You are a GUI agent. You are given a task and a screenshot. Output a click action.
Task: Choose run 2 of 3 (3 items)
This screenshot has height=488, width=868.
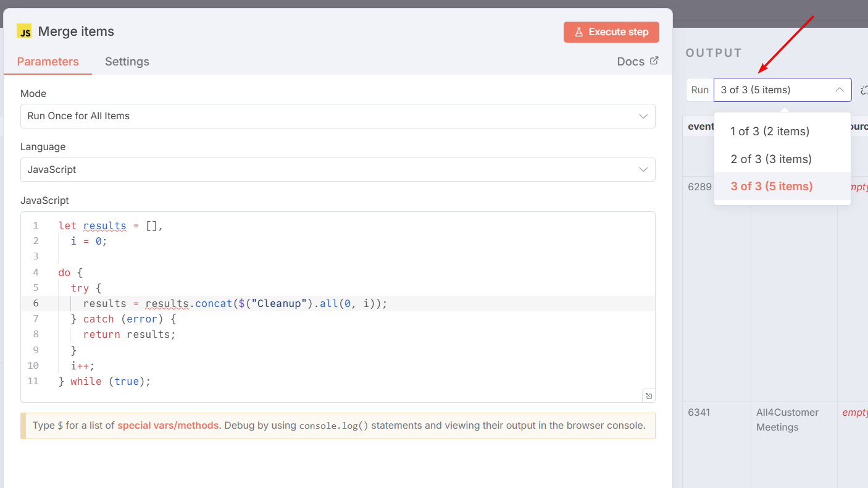(x=770, y=159)
